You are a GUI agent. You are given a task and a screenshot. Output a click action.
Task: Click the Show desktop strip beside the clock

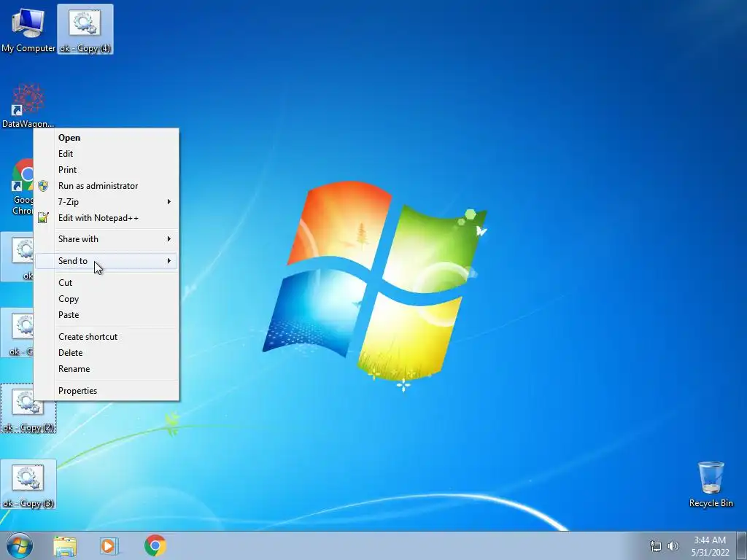(x=742, y=545)
